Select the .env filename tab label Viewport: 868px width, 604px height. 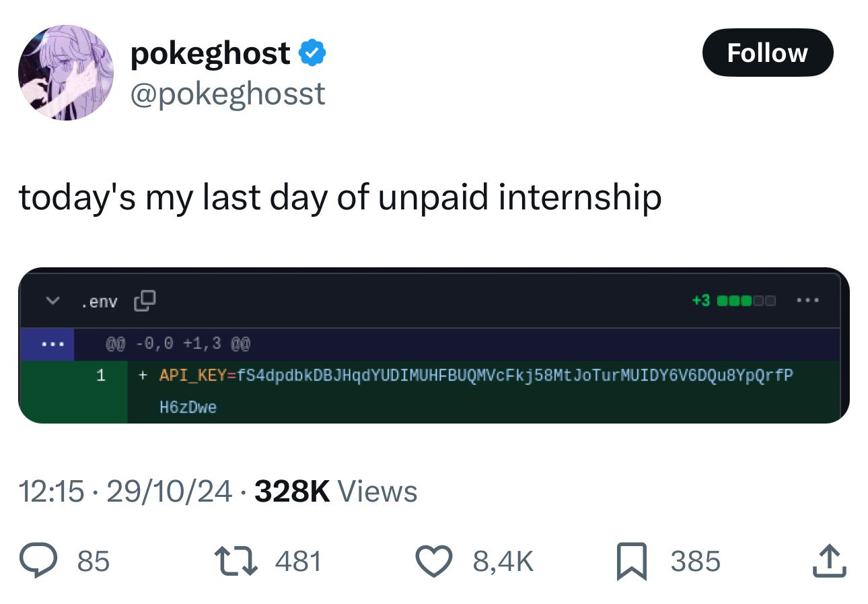point(100,302)
